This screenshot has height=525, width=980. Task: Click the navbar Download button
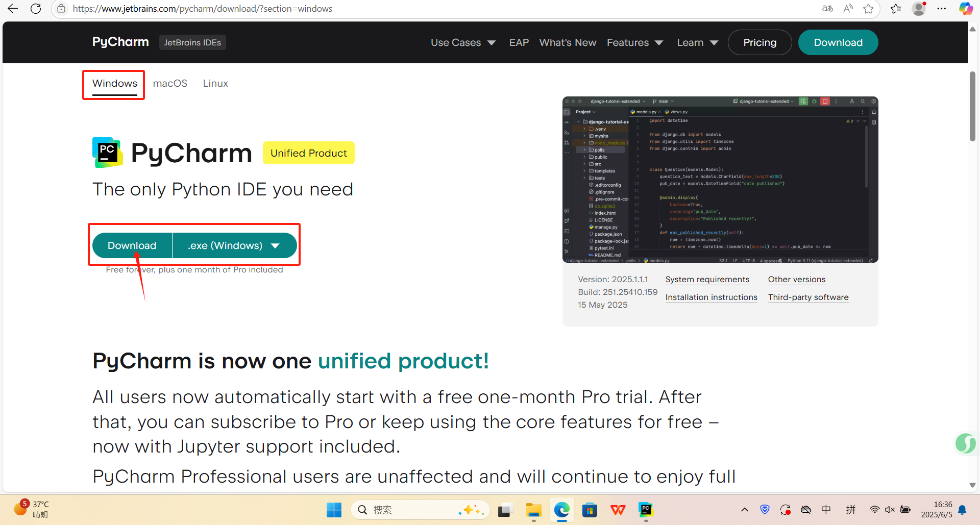[x=838, y=42]
